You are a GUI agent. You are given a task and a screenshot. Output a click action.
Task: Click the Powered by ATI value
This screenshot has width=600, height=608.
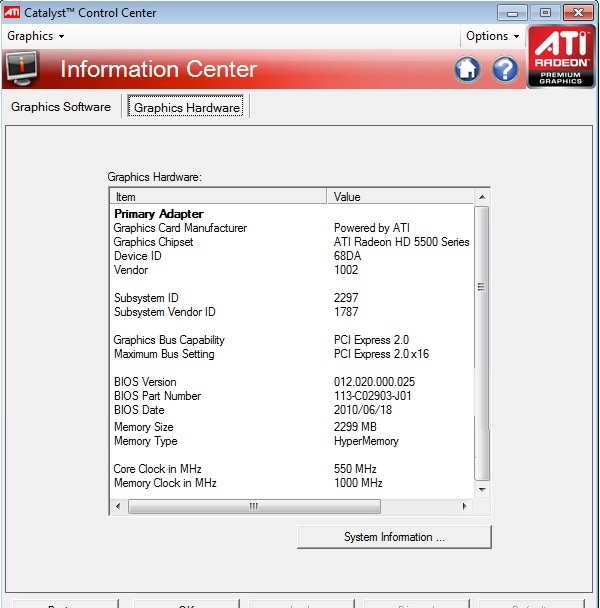372,228
